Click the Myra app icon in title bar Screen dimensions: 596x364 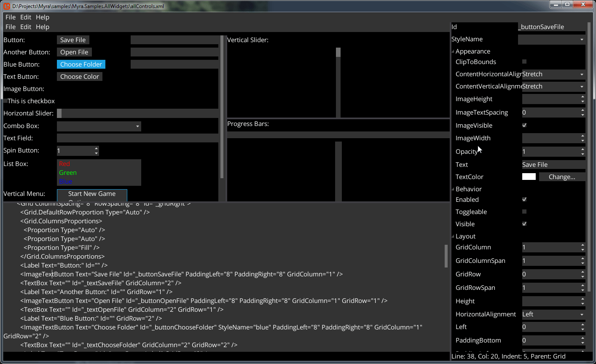pos(7,6)
